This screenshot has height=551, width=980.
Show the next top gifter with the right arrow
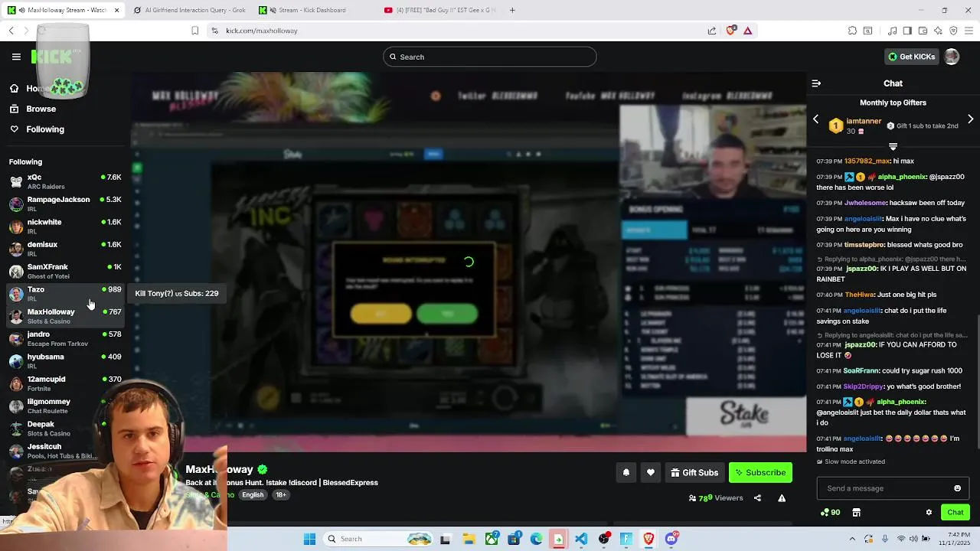click(970, 119)
